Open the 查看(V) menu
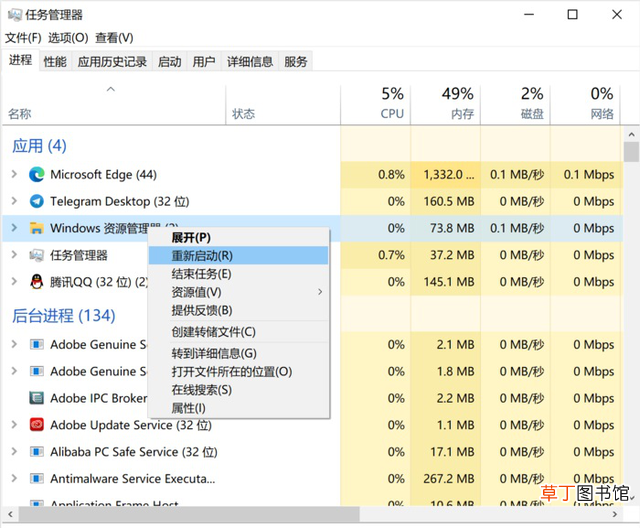This screenshot has width=640, height=528. pos(114,38)
